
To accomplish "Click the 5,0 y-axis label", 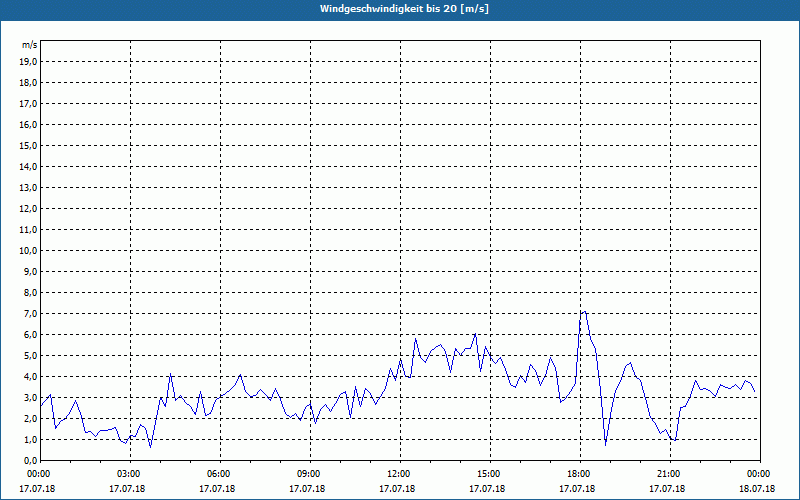I will 30,356.
